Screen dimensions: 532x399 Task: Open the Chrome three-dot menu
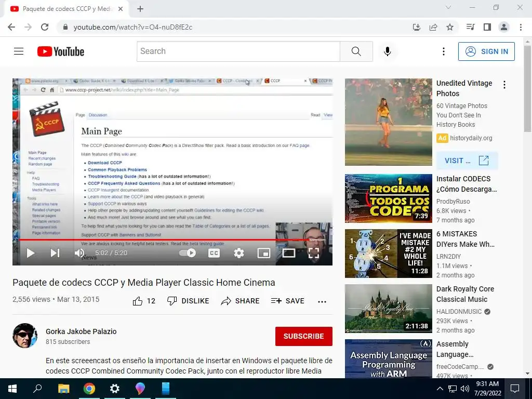(521, 27)
